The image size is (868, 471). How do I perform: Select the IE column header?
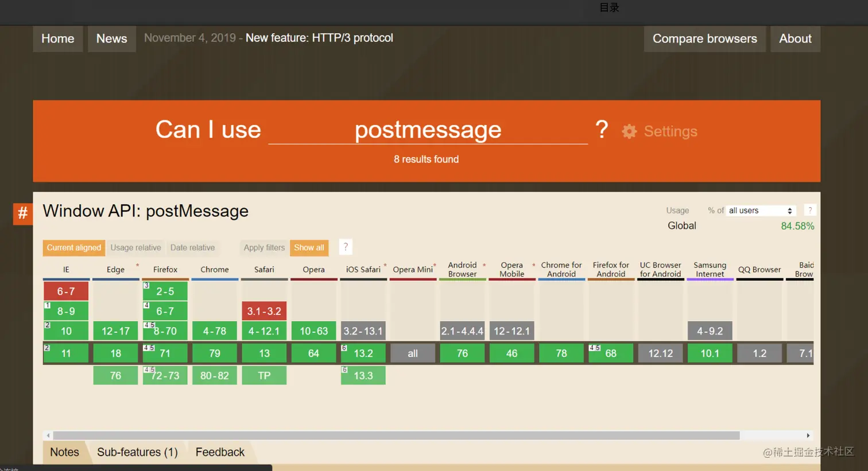66,270
